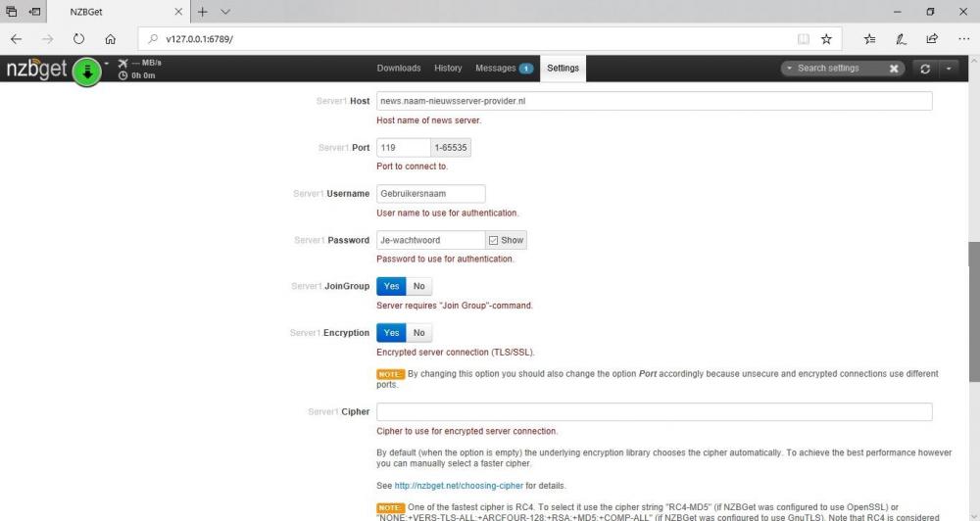Switch to the Downloads tab
Image resolution: width=980 pixels, height=521 pixels.
click(398, 69)
